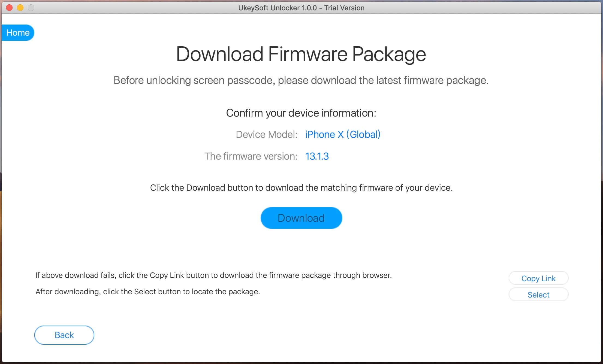The height and width of the screenshot is (364, 603).
Task: Click the iPhone X (Global) device model link
Action: 342,134
